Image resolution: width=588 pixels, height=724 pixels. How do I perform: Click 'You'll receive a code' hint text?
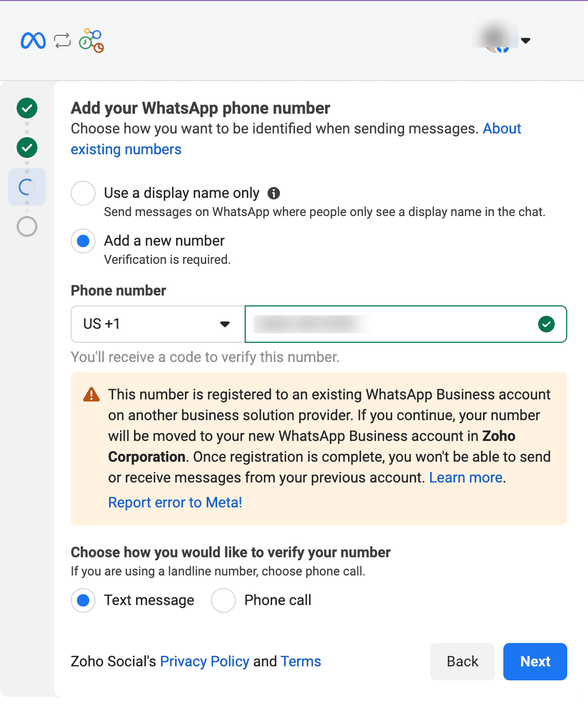(x=205, y=357)
